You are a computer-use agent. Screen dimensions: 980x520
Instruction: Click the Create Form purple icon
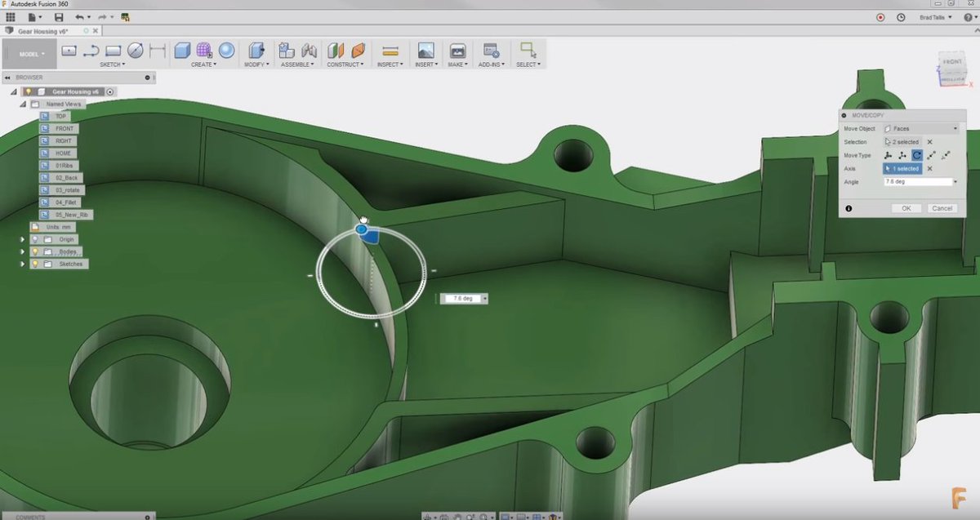205,51
